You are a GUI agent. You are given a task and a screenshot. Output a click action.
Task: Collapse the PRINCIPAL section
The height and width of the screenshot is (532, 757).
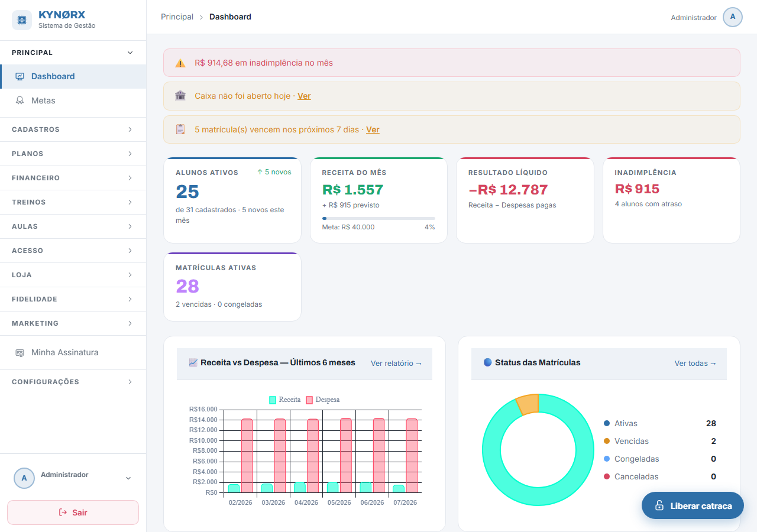[x=73, y=53]
